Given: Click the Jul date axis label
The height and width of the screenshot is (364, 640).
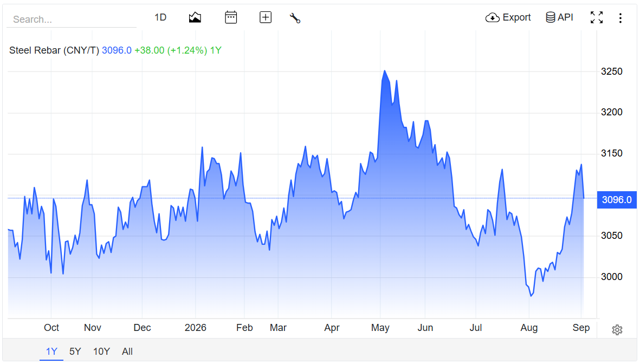Looking at the screenshot, I should [475, 328].
